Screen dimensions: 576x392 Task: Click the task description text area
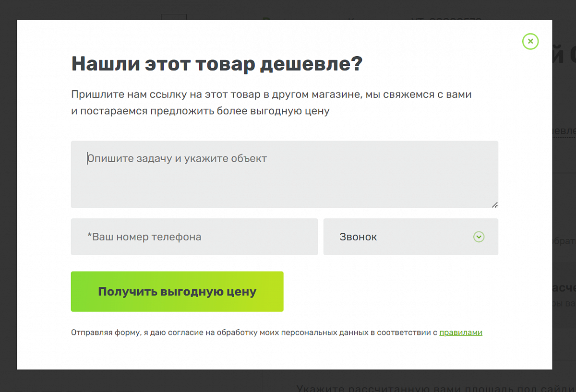coord(285,174)
